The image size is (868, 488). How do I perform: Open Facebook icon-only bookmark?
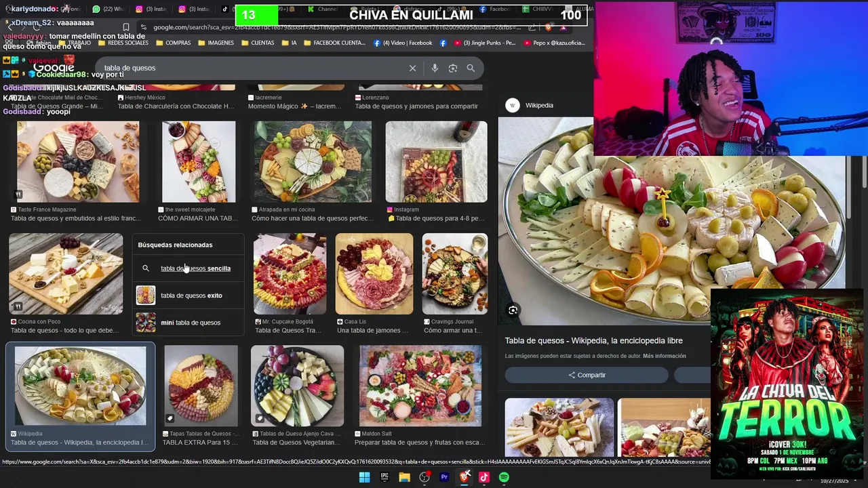tap(443, 43)
